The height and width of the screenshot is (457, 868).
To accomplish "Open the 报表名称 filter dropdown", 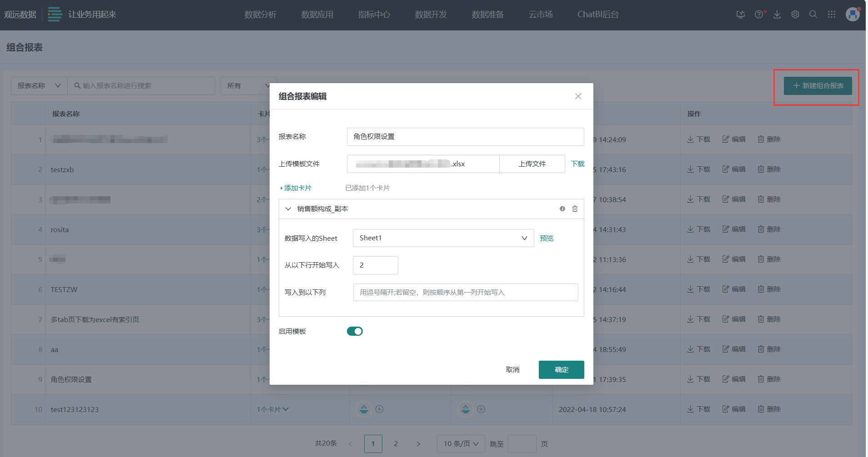I will 38,85.
